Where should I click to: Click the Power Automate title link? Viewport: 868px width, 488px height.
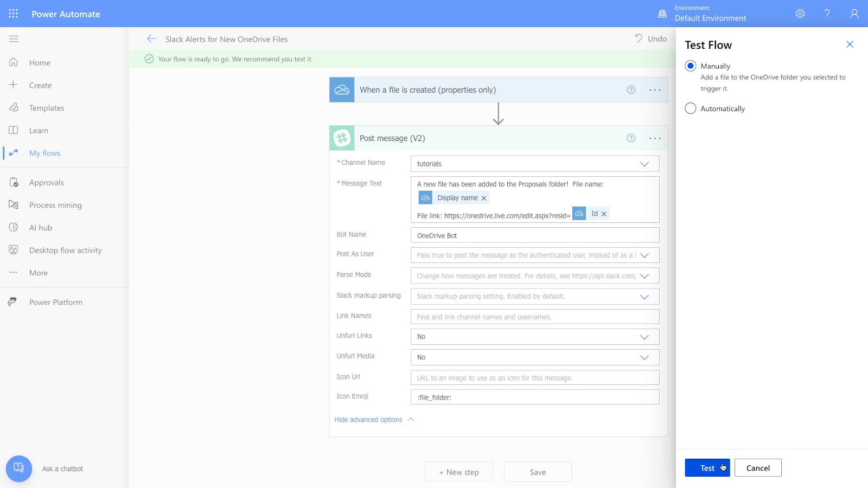click(x=66, y=14)
